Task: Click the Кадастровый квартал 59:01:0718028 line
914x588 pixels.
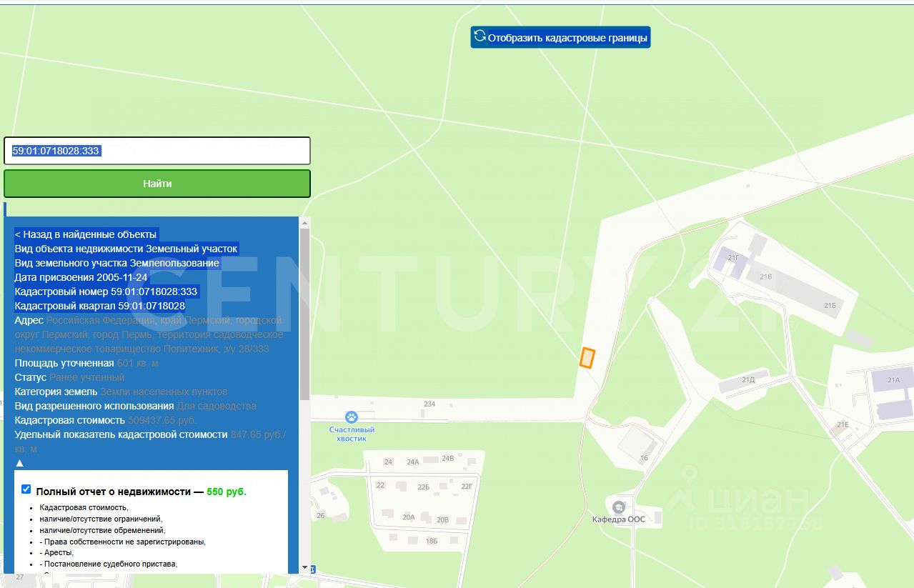Action: click(x=99, y=306)
